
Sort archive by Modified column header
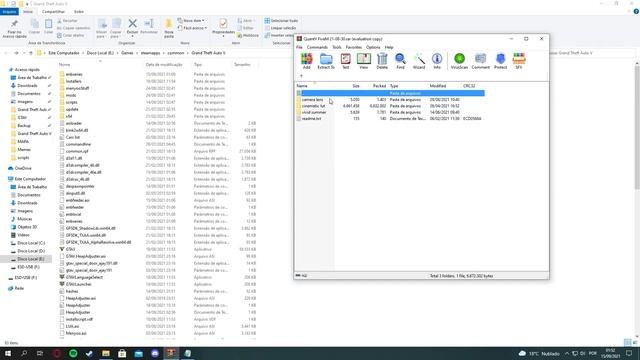click(x=438, y=86)
